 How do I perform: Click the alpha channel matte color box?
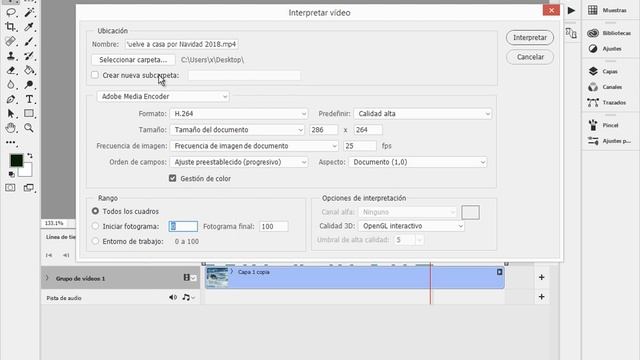point(470,212)
